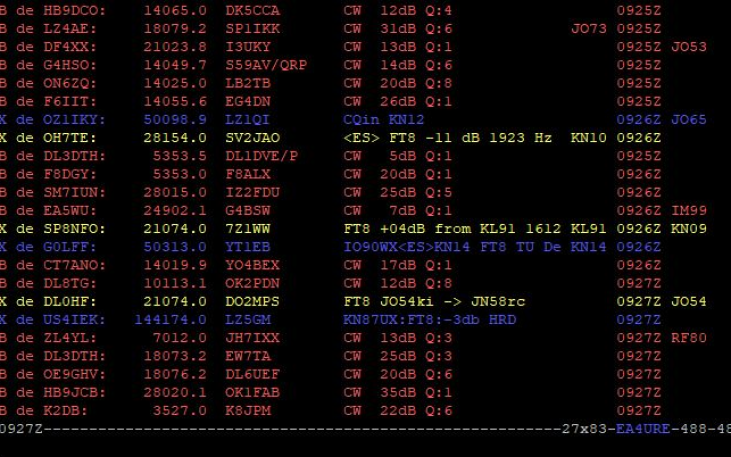Click locator JO73 in LZ4AE row
This screenshot has width=731, height=457.
[589, 28]
